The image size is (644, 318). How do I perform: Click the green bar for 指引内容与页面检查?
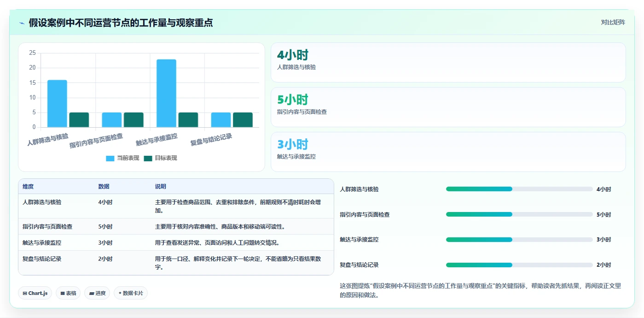pyautogui.click(x=133, y=120)
